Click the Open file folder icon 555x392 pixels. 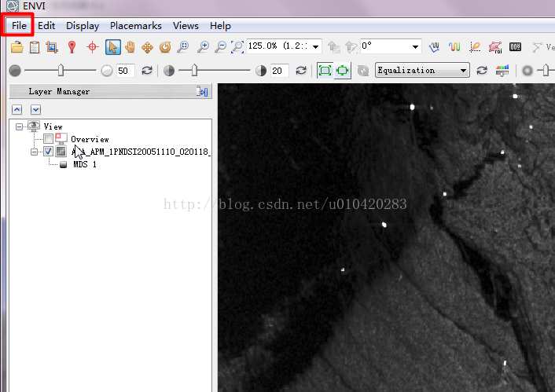coord(17,46)
